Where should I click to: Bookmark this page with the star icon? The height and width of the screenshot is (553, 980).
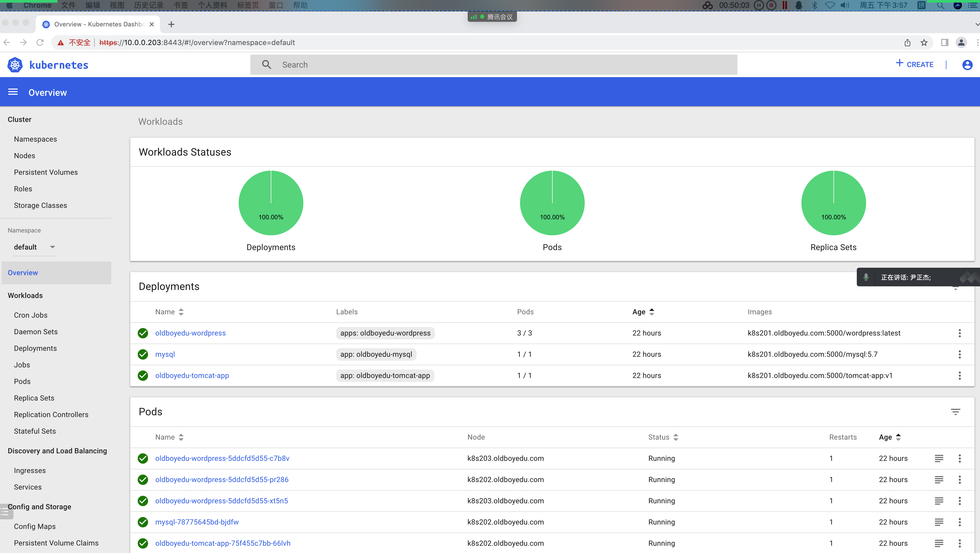pos(924,43)
